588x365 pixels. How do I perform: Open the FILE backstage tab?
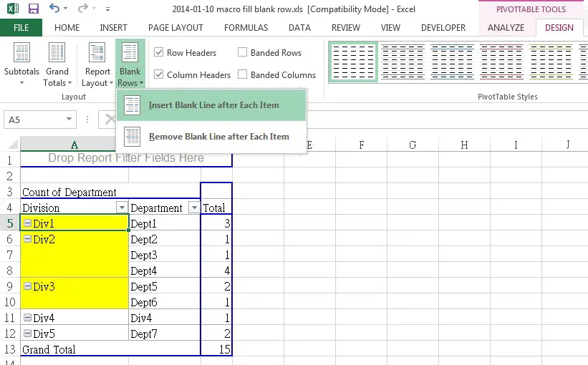[21, 28]
